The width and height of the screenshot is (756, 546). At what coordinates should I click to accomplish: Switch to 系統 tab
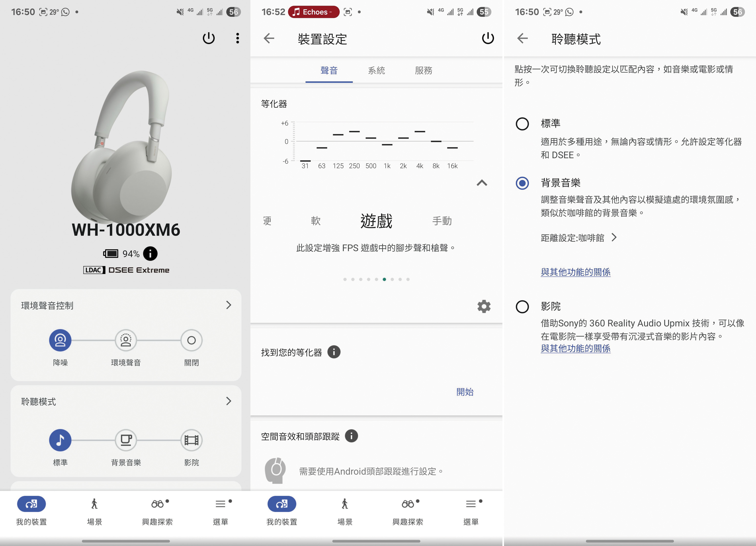[376, 70]
